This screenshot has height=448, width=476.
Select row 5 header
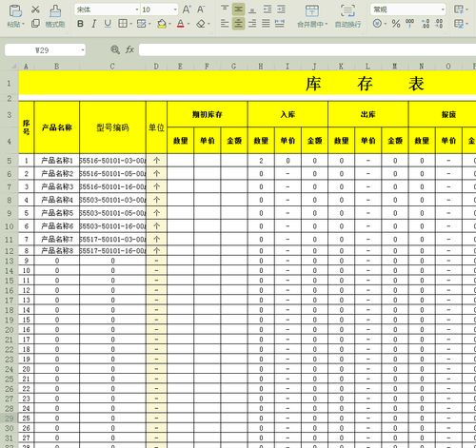click(10, 161)
